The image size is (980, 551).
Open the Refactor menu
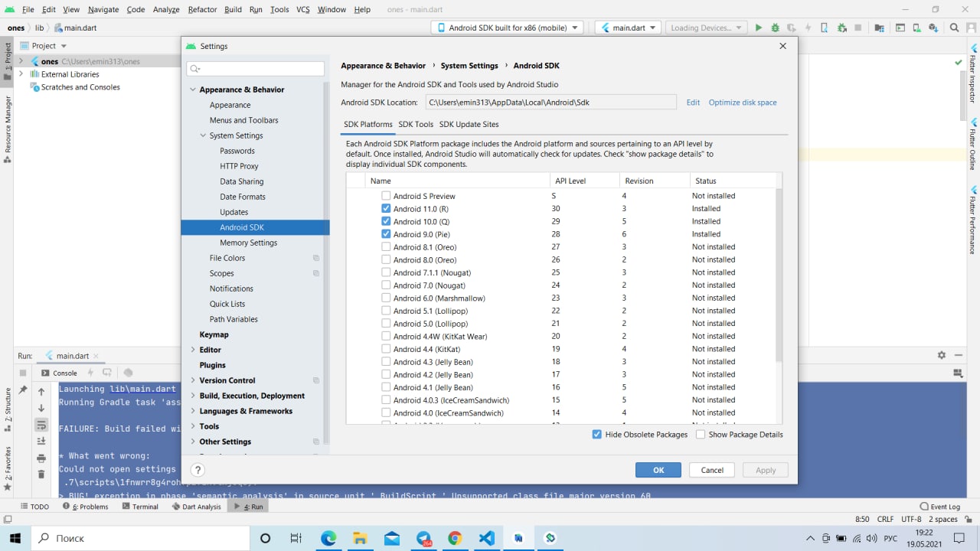pyautogui.click(x=202, y=9)
